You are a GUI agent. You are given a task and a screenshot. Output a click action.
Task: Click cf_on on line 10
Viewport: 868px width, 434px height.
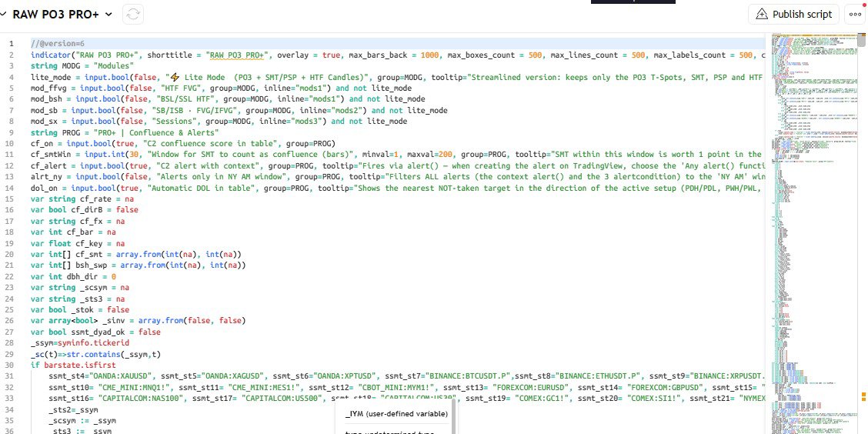(42, 143)
